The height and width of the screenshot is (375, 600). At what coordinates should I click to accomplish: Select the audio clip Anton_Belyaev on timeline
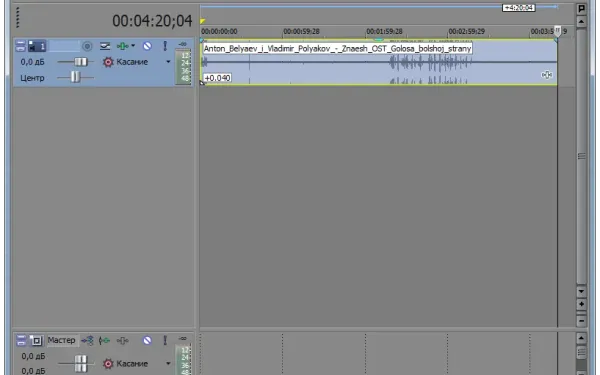379,62
